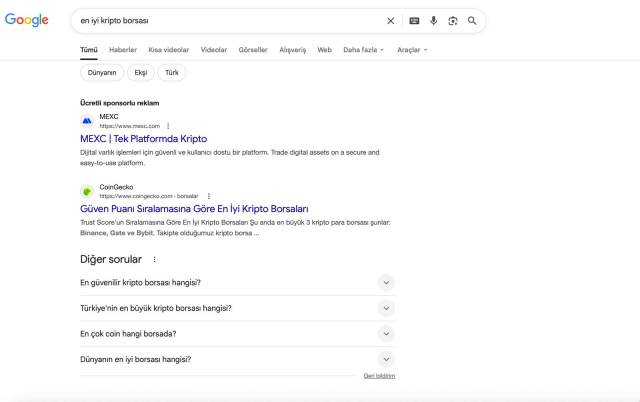
Task: Expand "En güvenilir kripto borsası hangisi?"
Action: pos(386,283)
